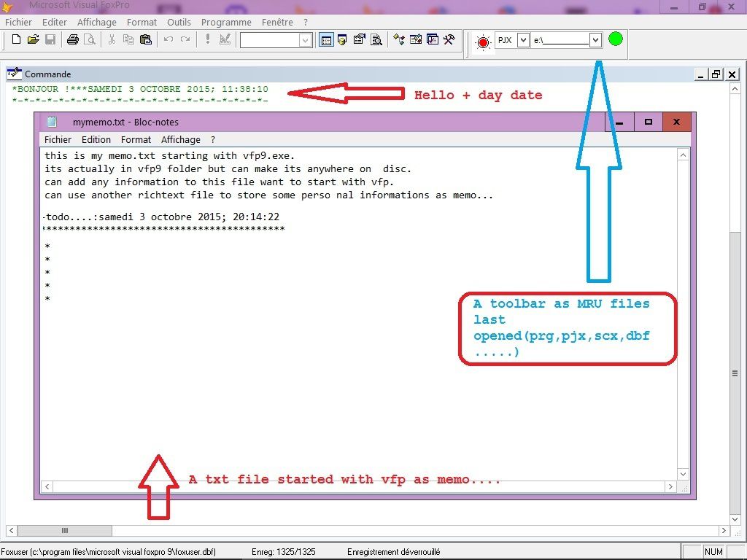Click the red record-style PJX indicator icon
747x560 pixels.
481,42
